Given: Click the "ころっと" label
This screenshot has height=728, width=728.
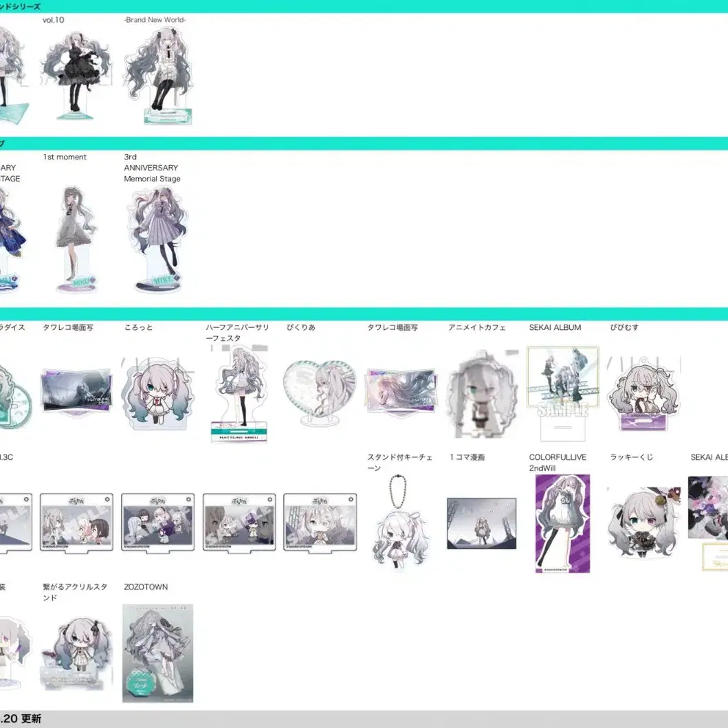Looking at the screenshot, I should 138,327.
